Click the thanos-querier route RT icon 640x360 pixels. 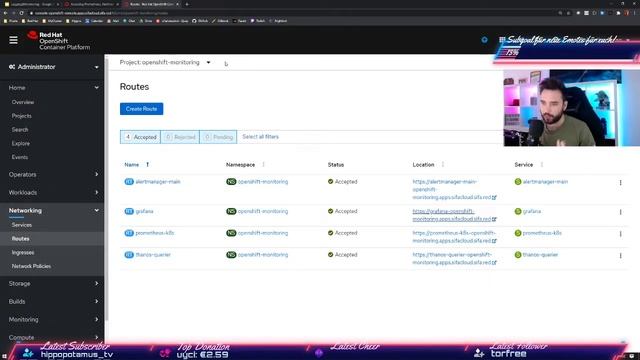coord(129,255)
